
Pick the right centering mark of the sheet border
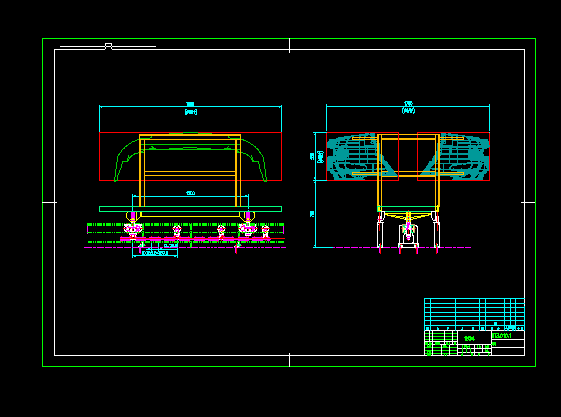(528, 202)
